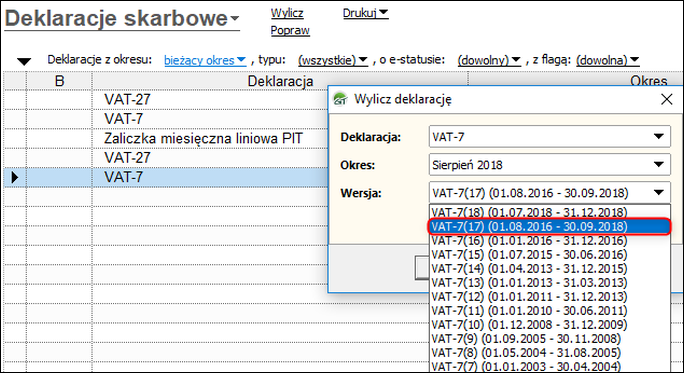Close the Wylicz deklarację dialog
This screenshot has height=373, width=684.
[x=667, y=99]
